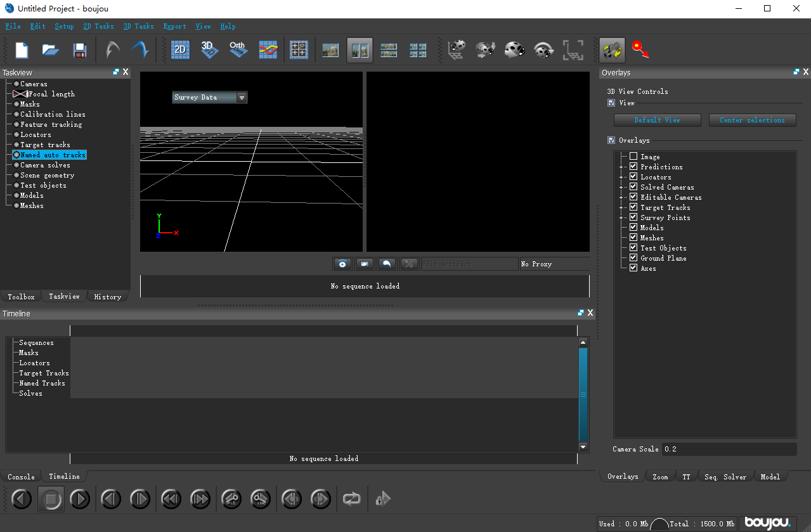The height and width of the screenshot is (532, 811).
Task: Toggle the loop playback button
Action: [x=351, y=499]
